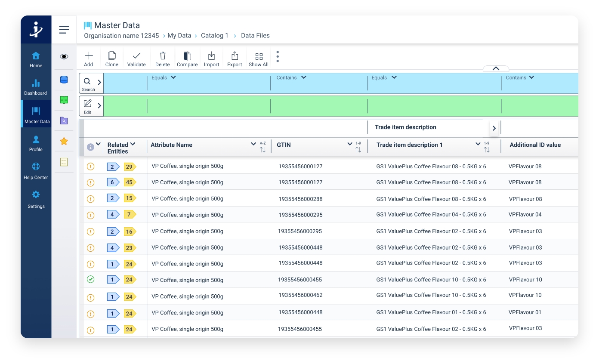Image resolution: width=599 pixels, height=364 pixels.
Task: Click green check status icon
Action: 90,280
